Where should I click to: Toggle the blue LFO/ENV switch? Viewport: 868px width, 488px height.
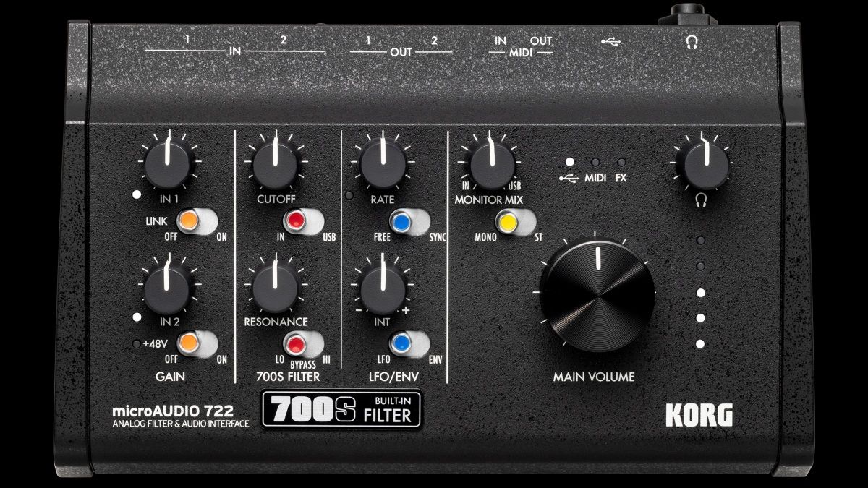[x=409, y=343]
